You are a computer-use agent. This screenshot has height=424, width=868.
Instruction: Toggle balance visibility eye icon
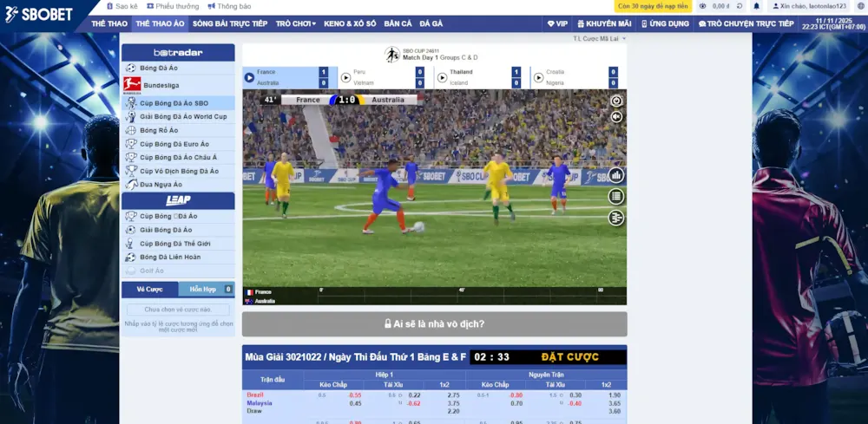pos(702,6)
